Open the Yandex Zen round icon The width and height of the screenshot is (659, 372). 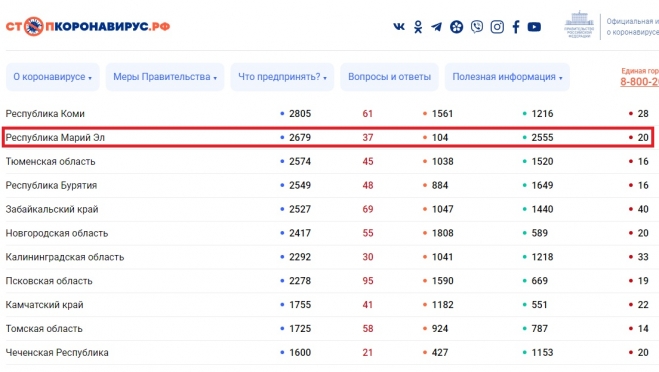(456, 27)
